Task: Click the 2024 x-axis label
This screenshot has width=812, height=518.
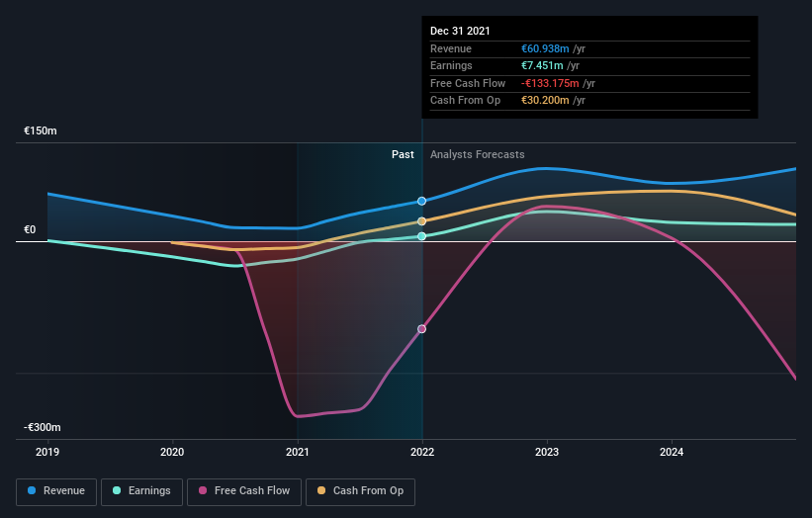Action: [672, 452]
